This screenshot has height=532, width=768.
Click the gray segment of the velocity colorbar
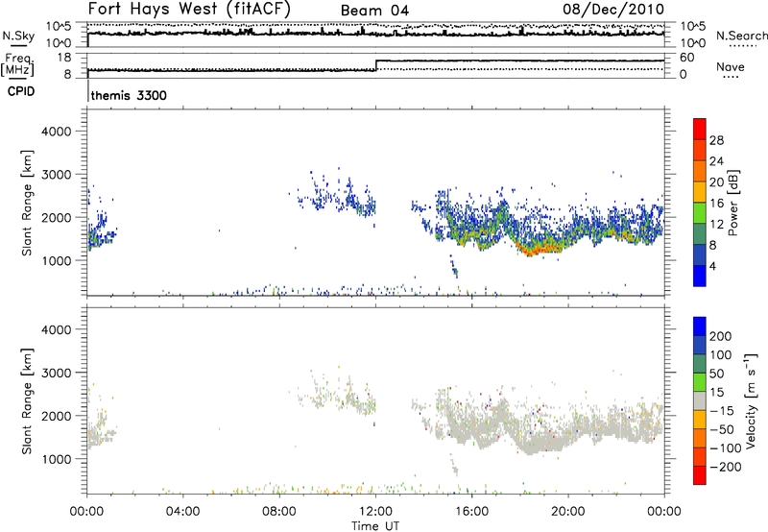pos(700,400)
